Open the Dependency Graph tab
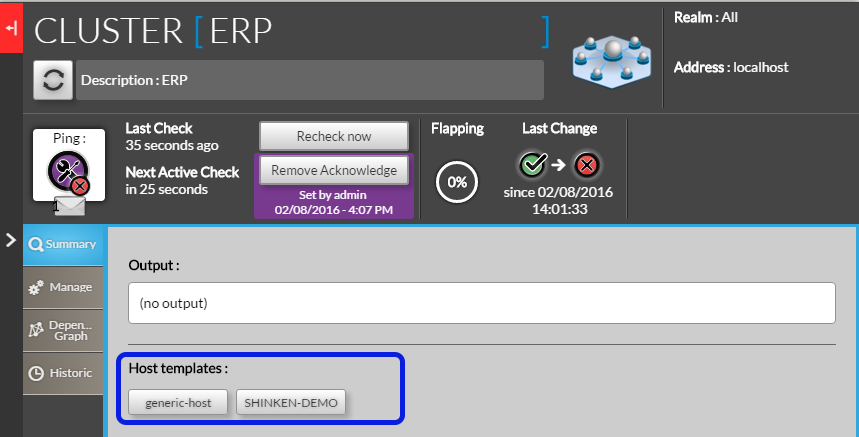Image resolution: width=859 pixels, height=437 pixels. [63, 330]
